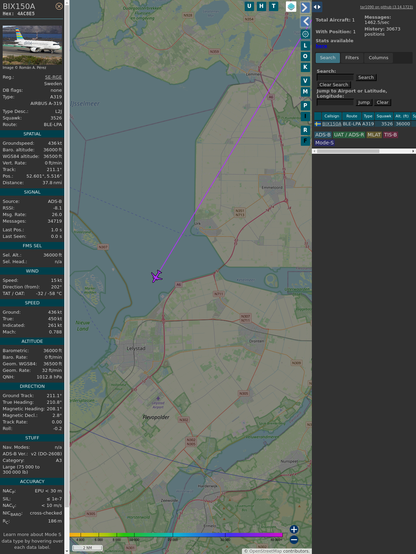Open the aircraft photo thumbnail
416x554 pixels.
pyautogui.click(x=32, y=45)
